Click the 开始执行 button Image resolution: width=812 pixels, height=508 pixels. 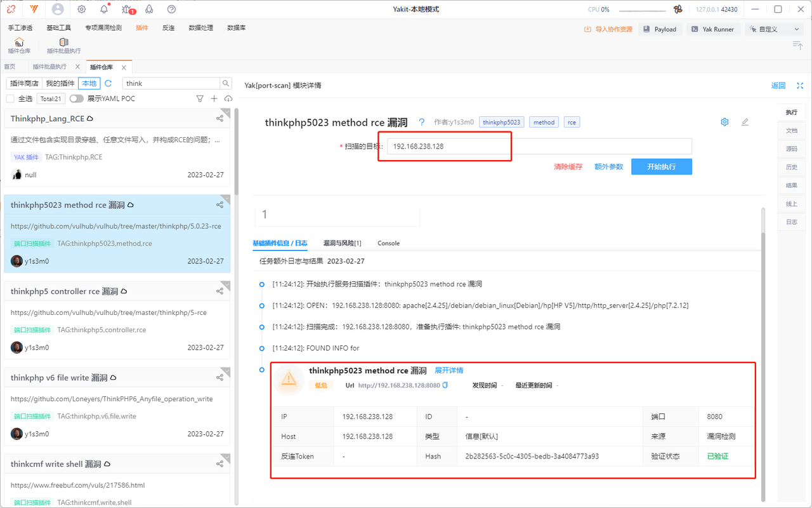click(661, 166)
